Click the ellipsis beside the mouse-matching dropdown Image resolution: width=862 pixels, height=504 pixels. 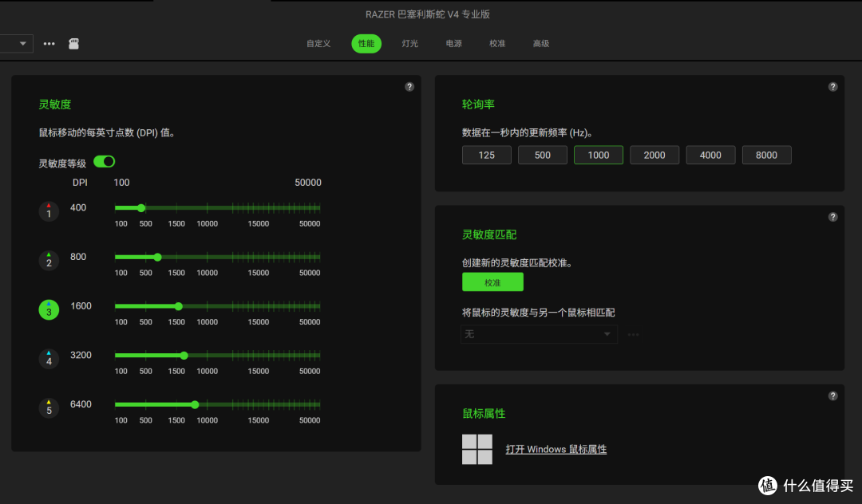pyautogui.click(x=633, y=334)
